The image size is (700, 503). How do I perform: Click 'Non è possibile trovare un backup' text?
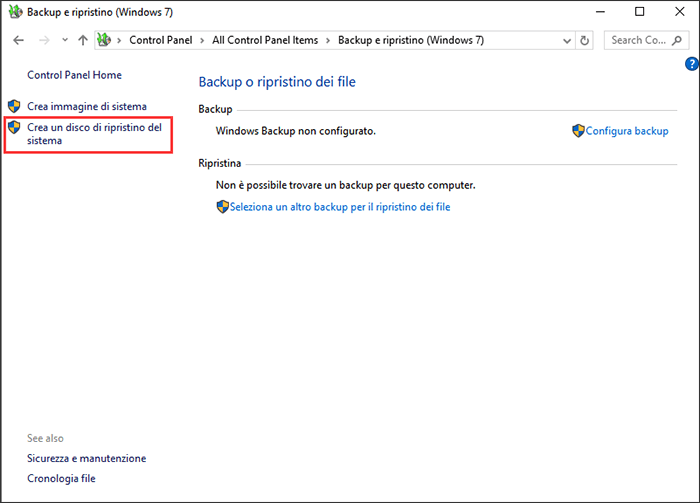[x=346, y=185]
